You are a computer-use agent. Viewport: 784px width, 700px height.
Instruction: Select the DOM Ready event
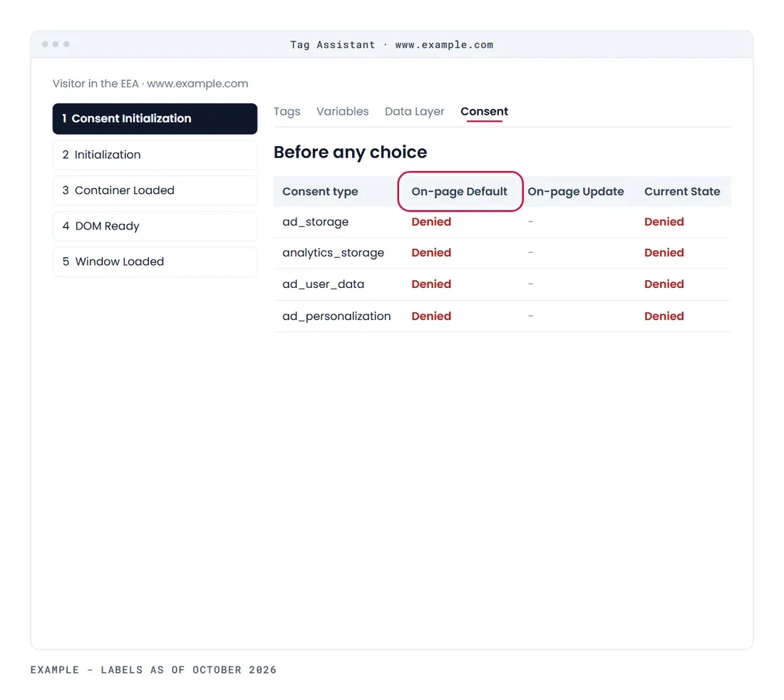click(155, 226)
